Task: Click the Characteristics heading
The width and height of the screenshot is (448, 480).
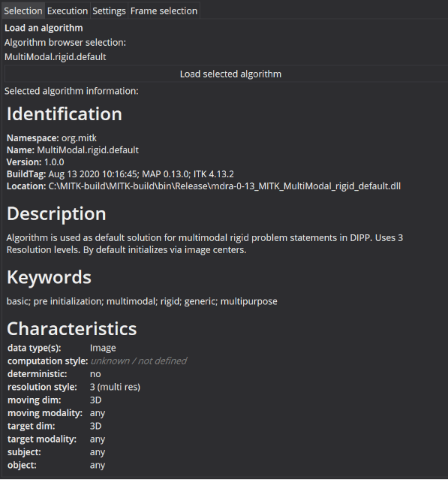Action: point(71,328)
